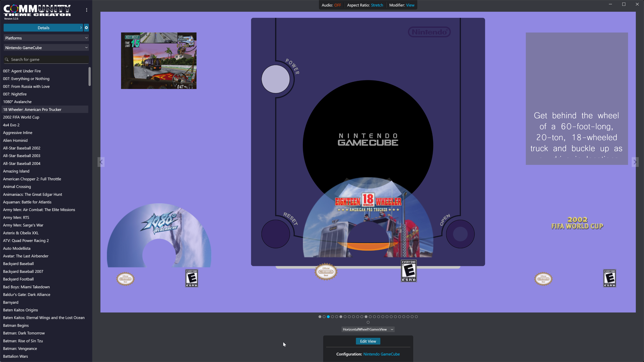Select the lone dot on second row
This screenshot has width=644, height=362.
click(368, 322)
